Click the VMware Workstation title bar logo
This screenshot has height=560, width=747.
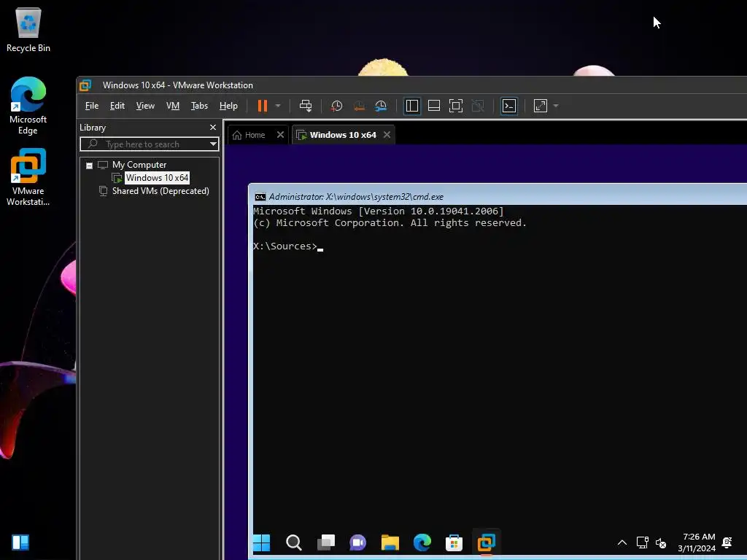tap(85, 85)
